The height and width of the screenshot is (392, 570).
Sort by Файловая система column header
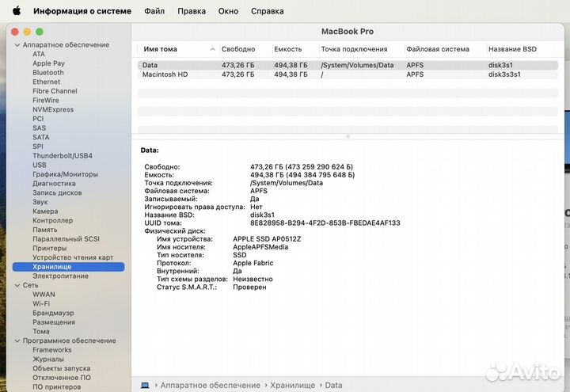438,49
